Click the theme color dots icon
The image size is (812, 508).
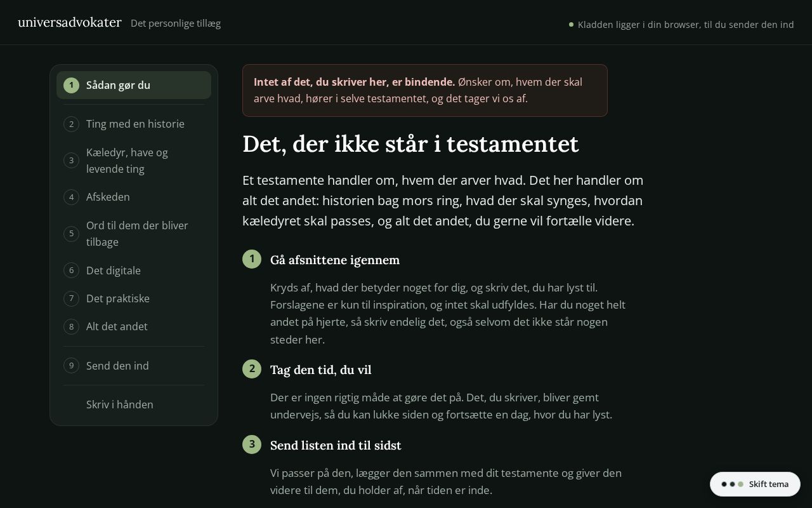732,484
